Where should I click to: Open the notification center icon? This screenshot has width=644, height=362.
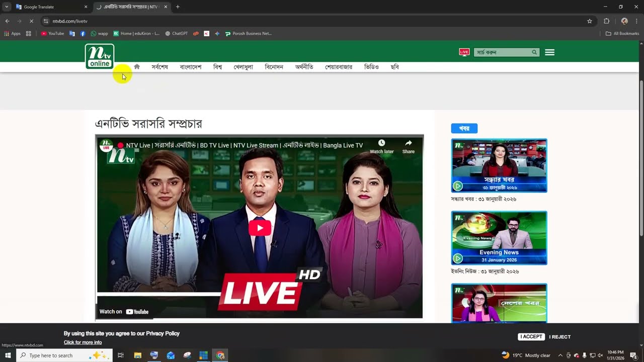click(633, 355)
